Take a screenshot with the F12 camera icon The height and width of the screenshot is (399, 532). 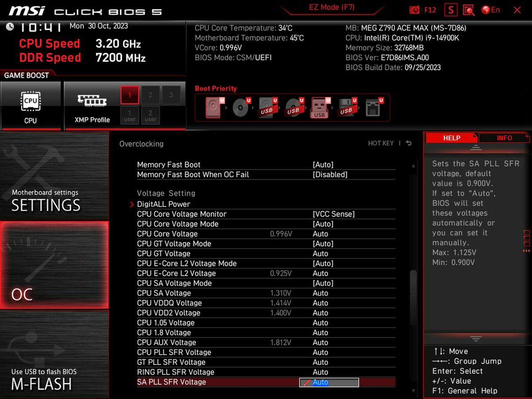[415, 10]
